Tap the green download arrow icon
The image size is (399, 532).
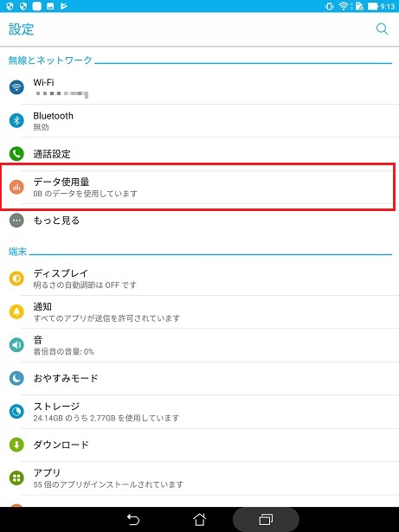[16, 445]
